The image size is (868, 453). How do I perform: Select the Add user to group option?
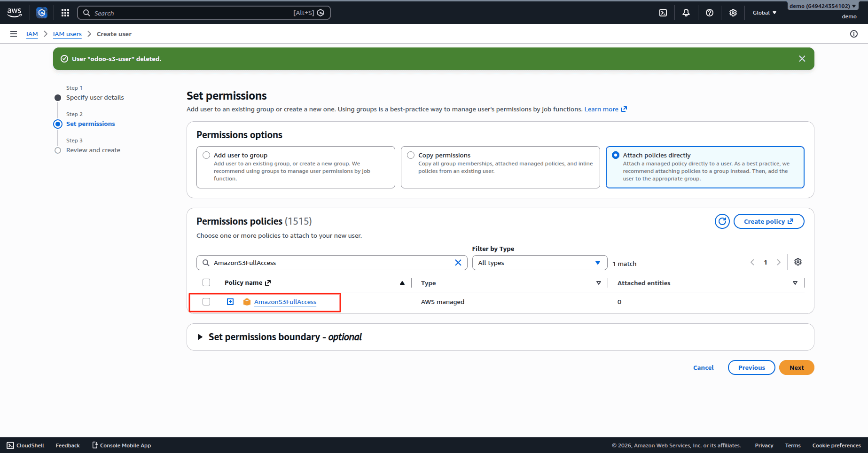pos(206,155)
